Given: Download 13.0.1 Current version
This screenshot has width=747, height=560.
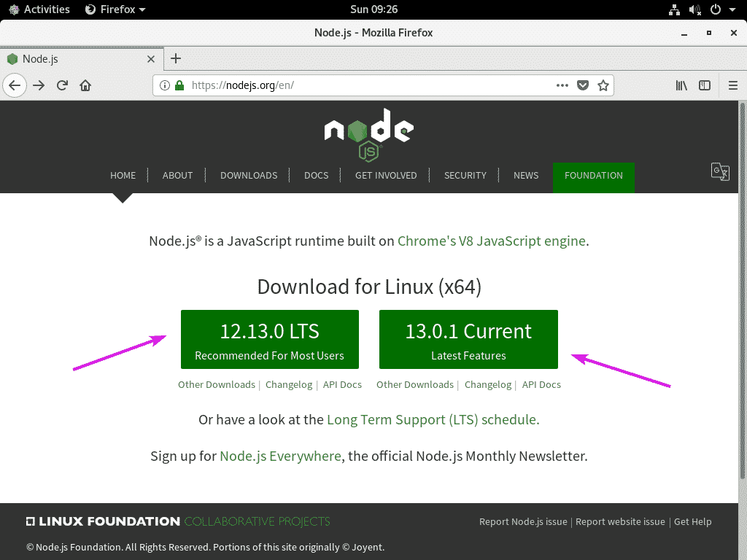Looking at the screenshot, I should click(x=468, y=340).
